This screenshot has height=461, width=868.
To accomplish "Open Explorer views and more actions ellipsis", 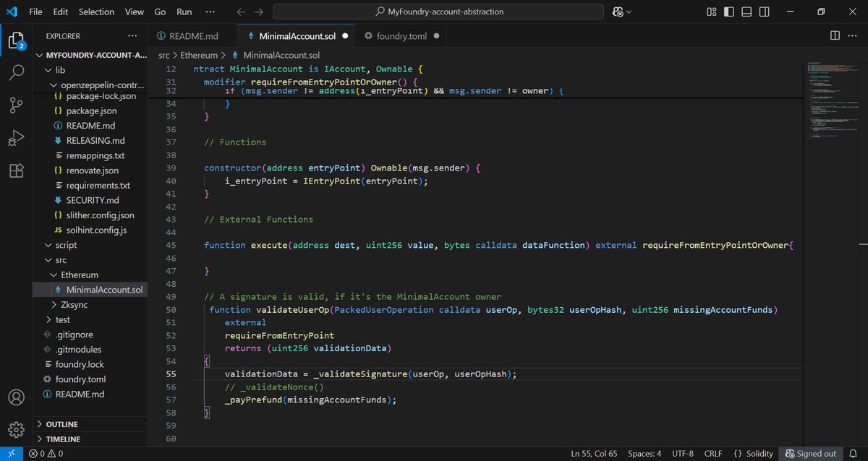I will tap(132, 35).
